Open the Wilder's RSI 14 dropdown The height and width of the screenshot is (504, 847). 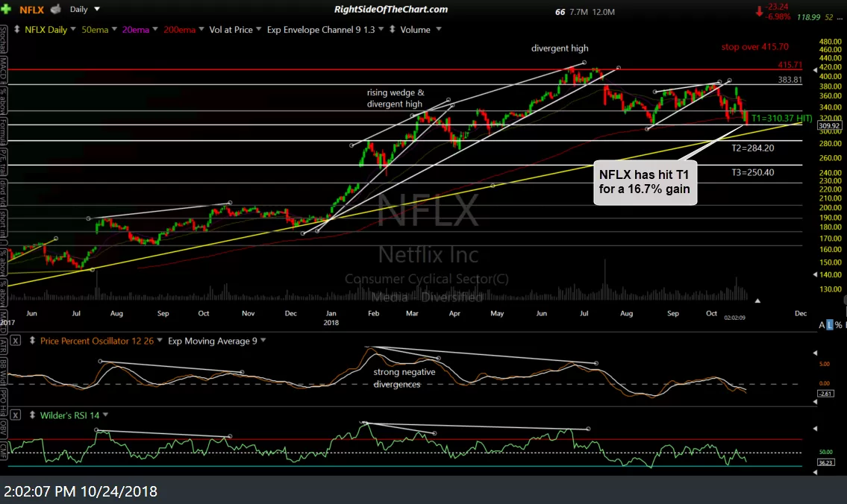tap(105, 415)
